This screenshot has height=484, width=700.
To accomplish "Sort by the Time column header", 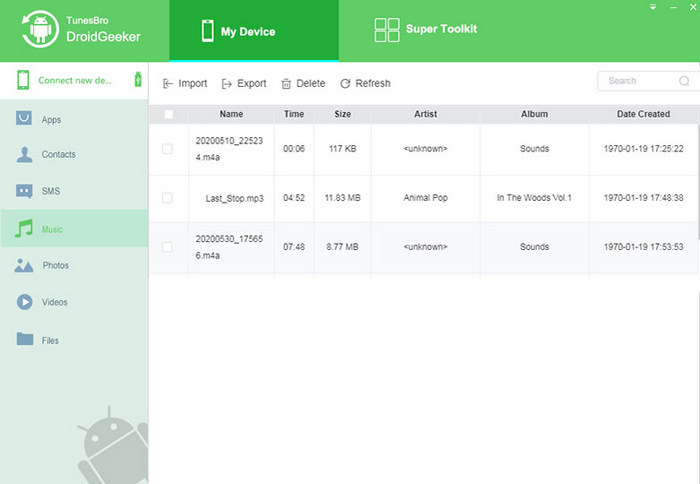I will [x=294, y=114].
